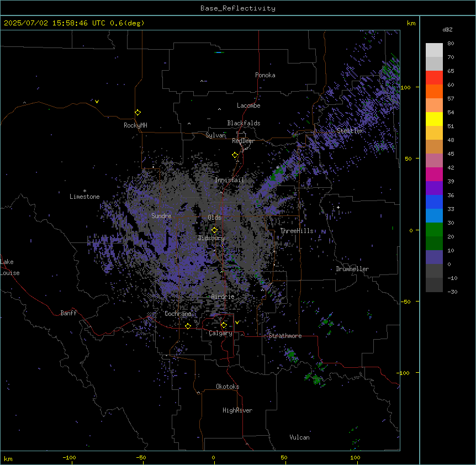Click the dBZ legend heading
The height and width of the screenshot is (465, 476).
tap(447, 29)
